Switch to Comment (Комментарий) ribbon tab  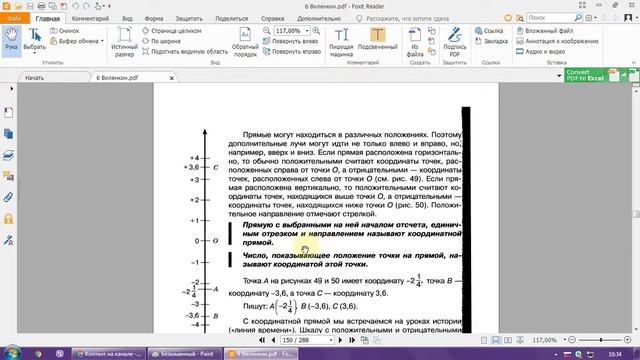[x=90, y=18]
